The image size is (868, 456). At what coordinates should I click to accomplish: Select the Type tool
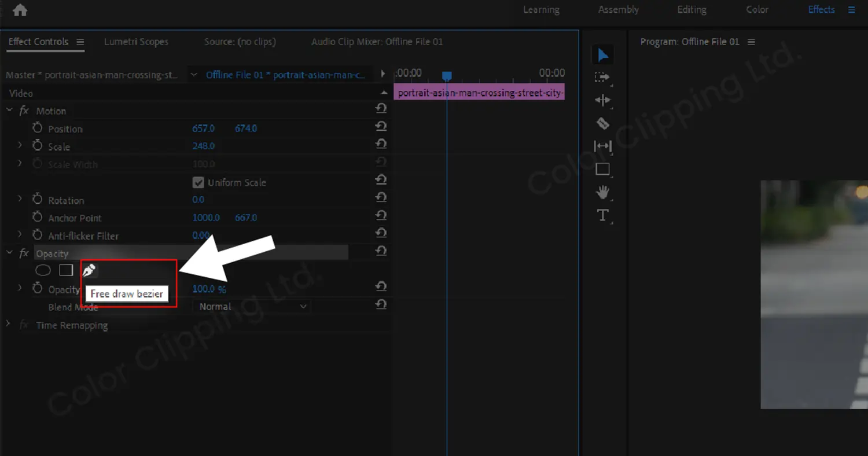click(602, 215)
